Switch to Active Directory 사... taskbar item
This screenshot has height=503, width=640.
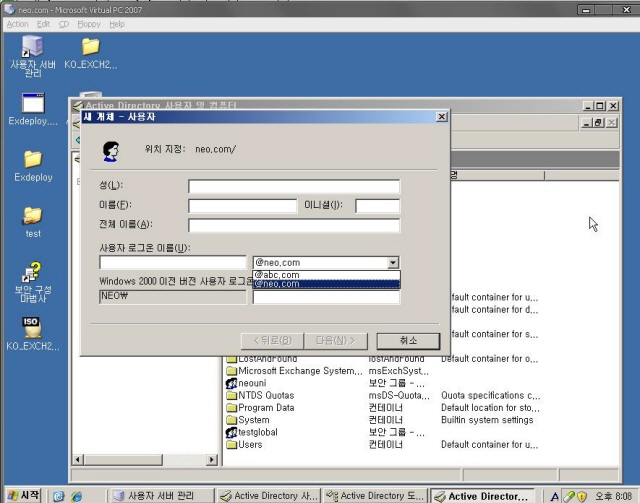point(269,496)
